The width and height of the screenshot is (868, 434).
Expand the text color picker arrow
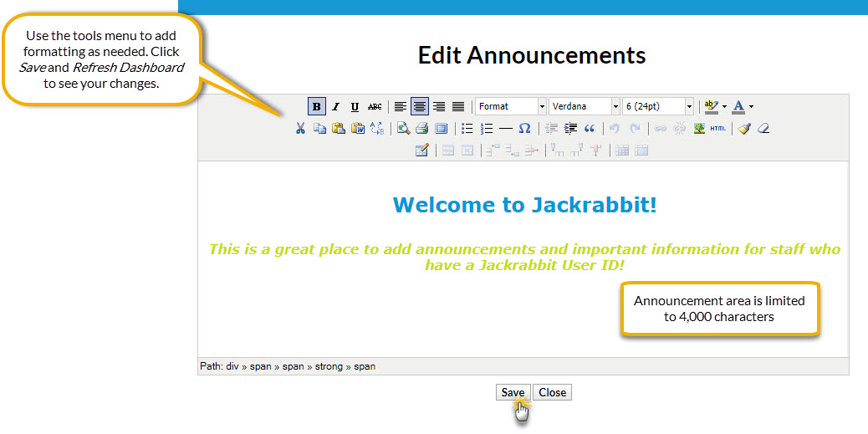pos(751,106)
